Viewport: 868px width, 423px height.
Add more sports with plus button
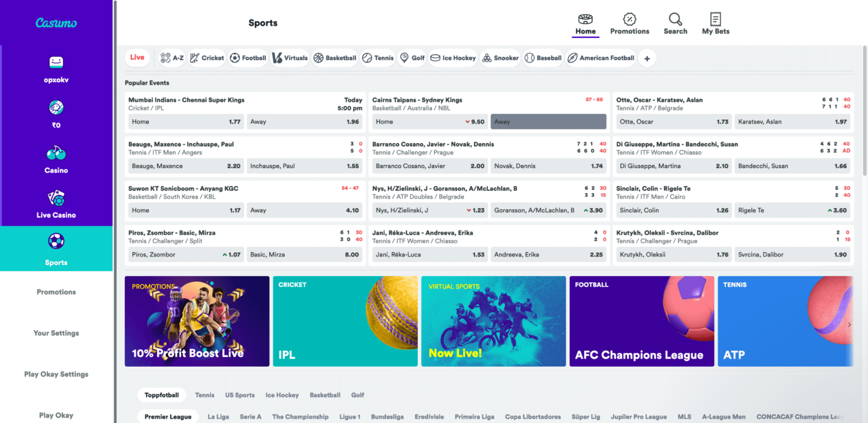tap(647, 58)
